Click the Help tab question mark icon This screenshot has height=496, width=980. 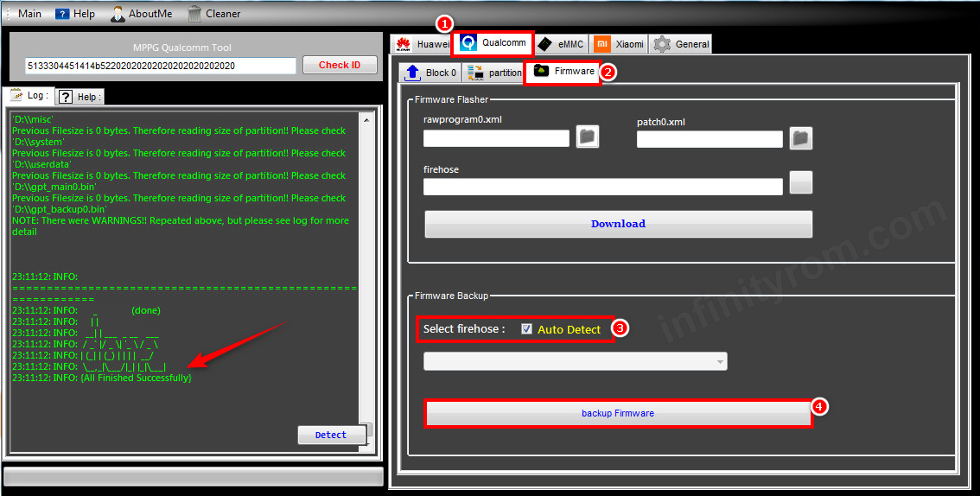click(x=66, y=97)
